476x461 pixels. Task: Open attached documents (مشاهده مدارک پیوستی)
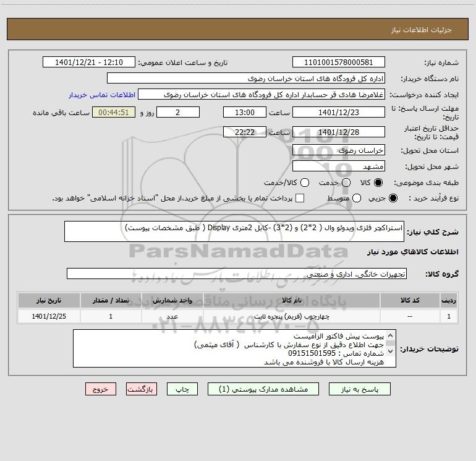point(263,389)
